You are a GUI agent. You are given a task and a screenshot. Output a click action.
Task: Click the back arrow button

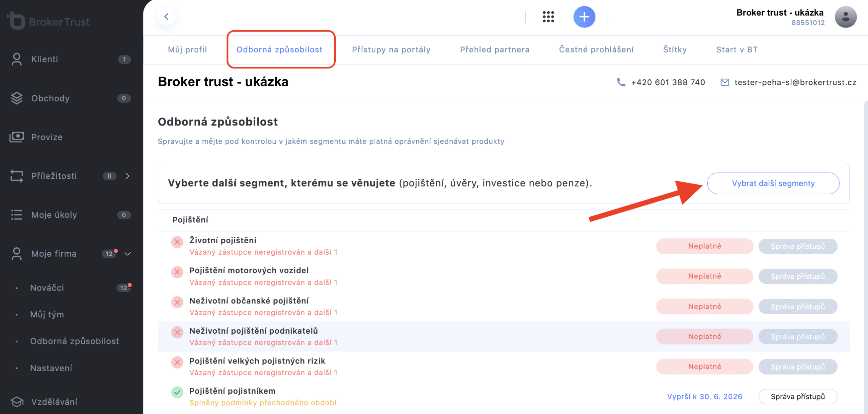point(166,17)
